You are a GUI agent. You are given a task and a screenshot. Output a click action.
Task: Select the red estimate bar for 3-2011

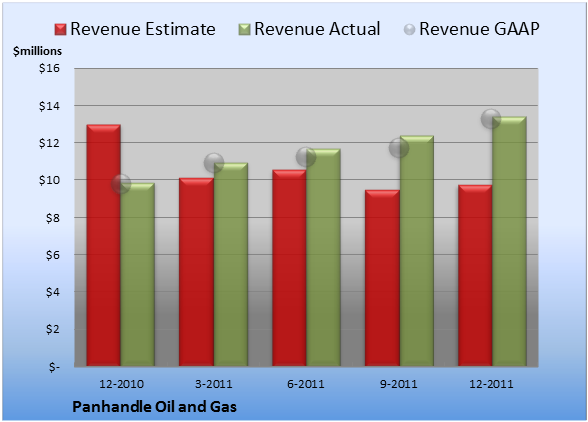[x=196, y=272]
